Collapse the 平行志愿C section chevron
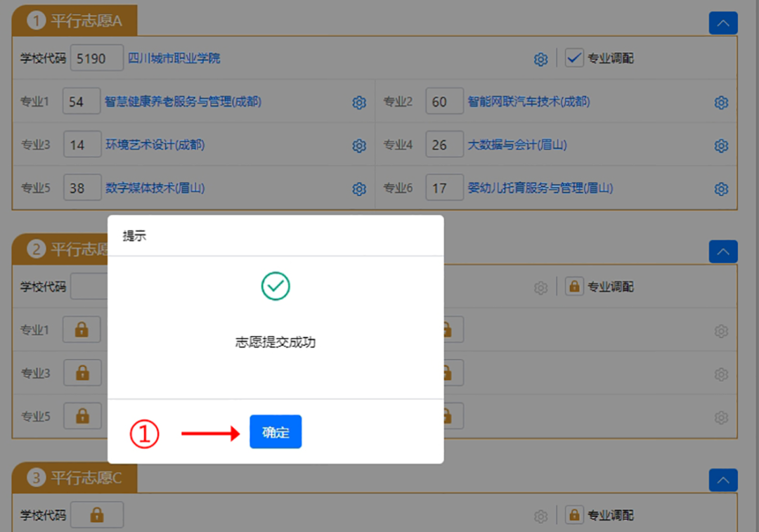The image size is (759, 532). pyautogui.click(x=723, y=480)
